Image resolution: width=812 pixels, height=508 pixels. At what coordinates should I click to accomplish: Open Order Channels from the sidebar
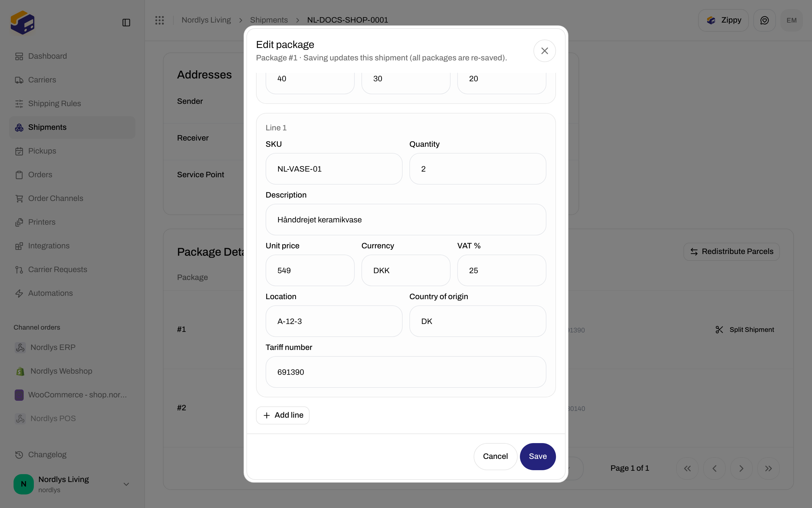pos(72,199)
